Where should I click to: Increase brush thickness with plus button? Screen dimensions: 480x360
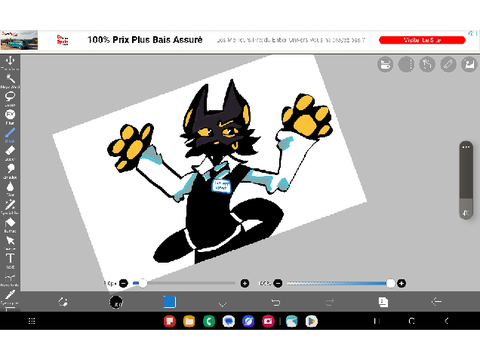coord(245,284)
